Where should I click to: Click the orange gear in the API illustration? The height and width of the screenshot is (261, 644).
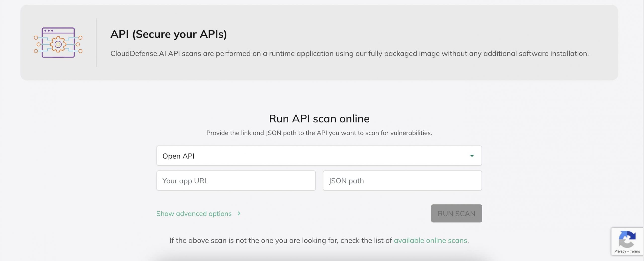[x=58, y=45]
